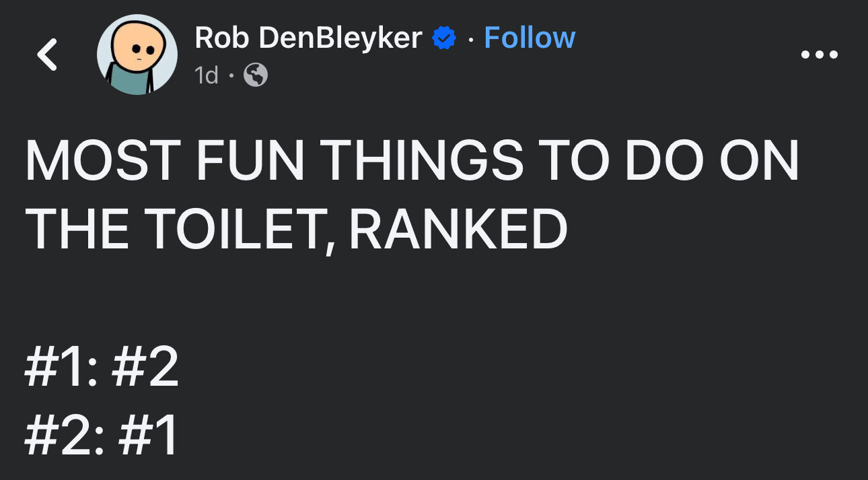Viewport: 868px width, 480px height.
Task: Click the dot between timestamp and globe
Action: coord(231,75)
